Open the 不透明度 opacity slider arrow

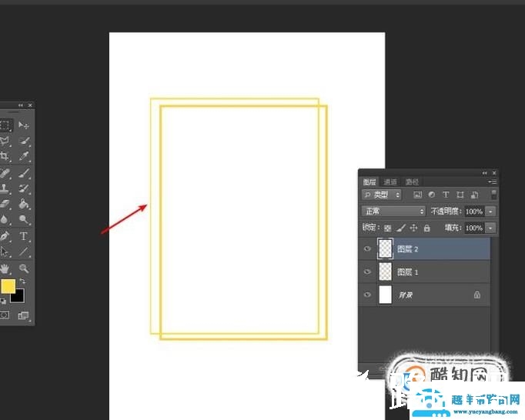[490, 212]
